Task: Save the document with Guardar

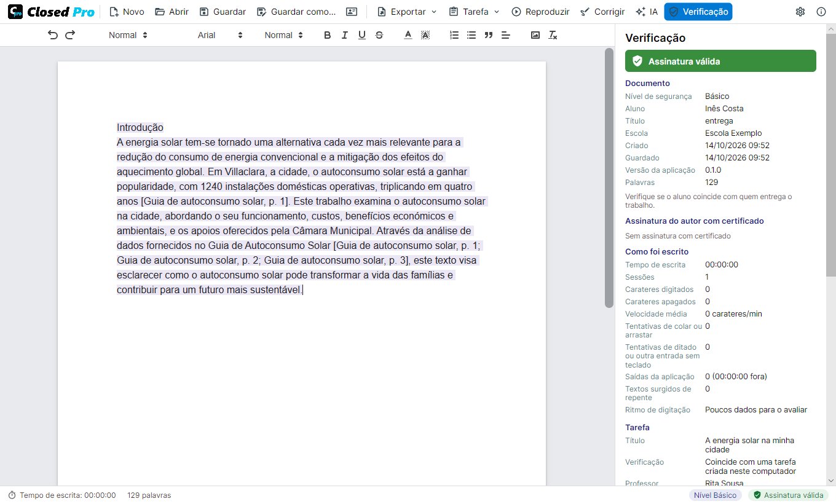Action: coord(222,12)
